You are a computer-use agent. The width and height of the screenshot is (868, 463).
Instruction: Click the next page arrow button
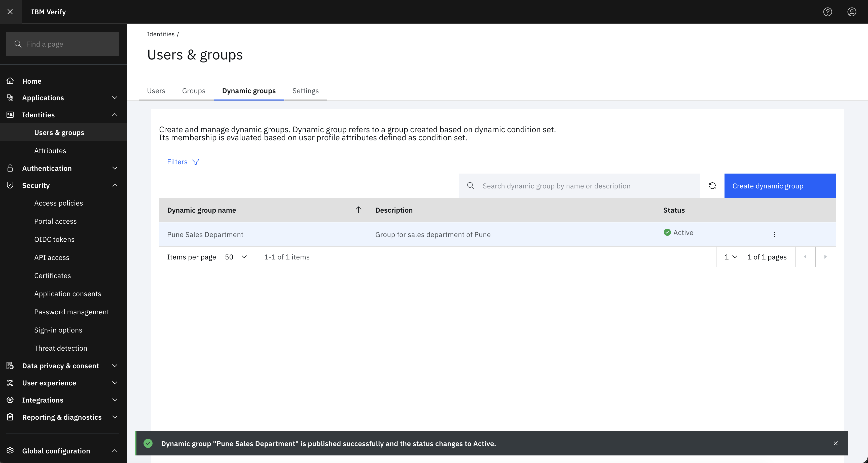(825, 257)
